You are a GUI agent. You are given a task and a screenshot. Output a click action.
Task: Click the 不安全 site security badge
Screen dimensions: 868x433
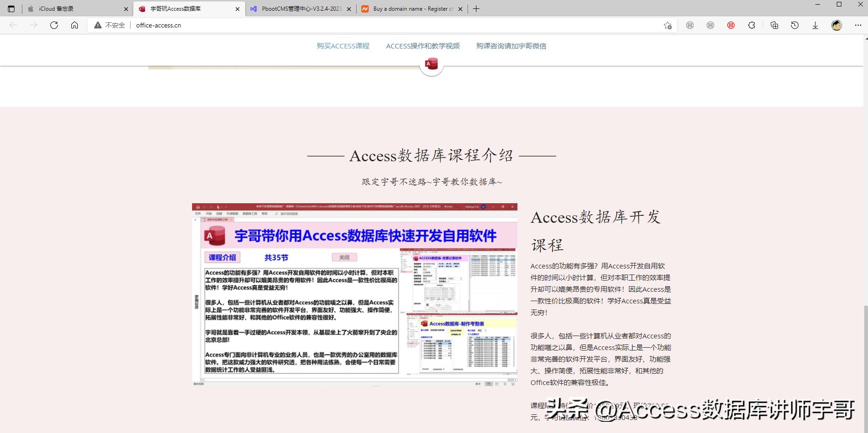108,25
